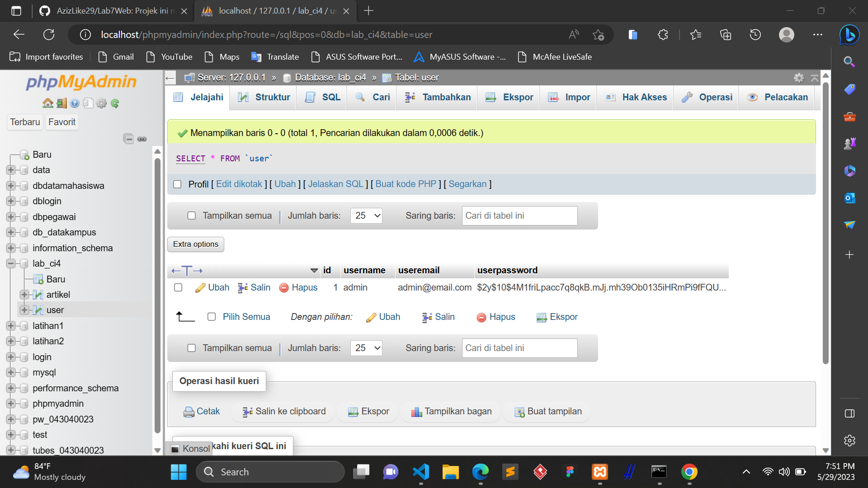Open the phpMyAdmin home icon
Image resolution: width=868 pixels, height=488 pixels.
click(x=47, y=103)
